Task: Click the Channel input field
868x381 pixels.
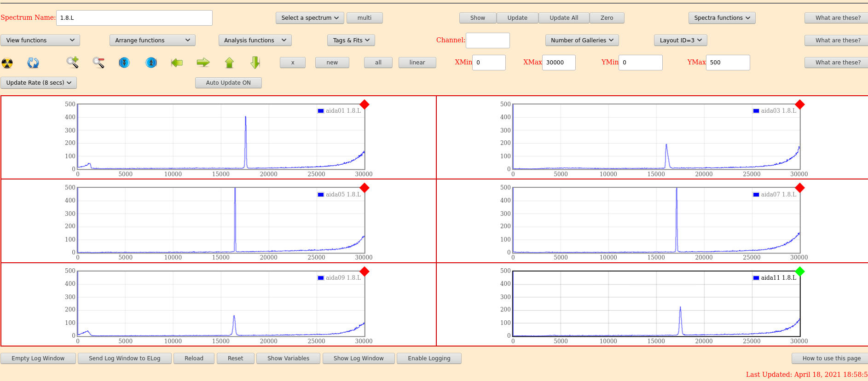Action: 488,40
